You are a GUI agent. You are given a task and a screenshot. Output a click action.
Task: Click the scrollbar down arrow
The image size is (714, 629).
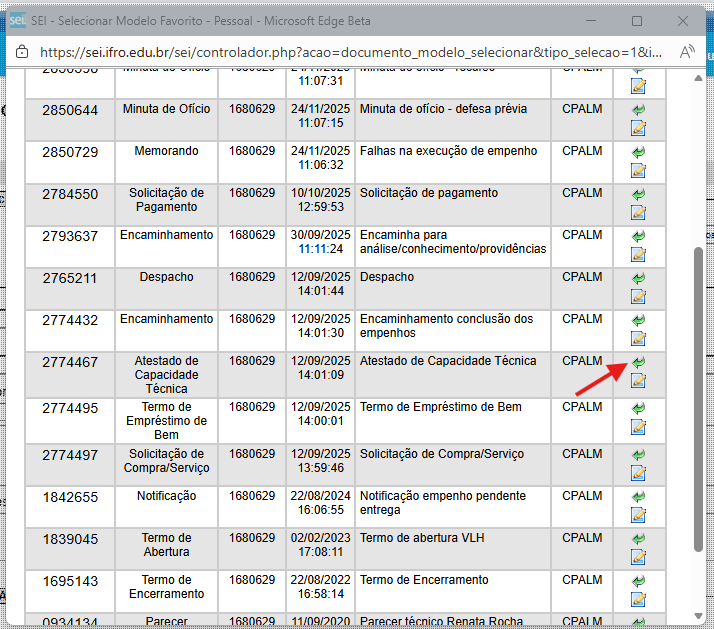pos(697,614)
